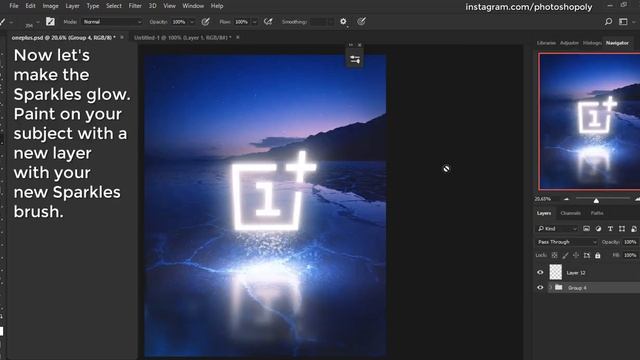This screenshot has height=360, width=640.
Task: Toggle lock position
Action: pos(576,256)
